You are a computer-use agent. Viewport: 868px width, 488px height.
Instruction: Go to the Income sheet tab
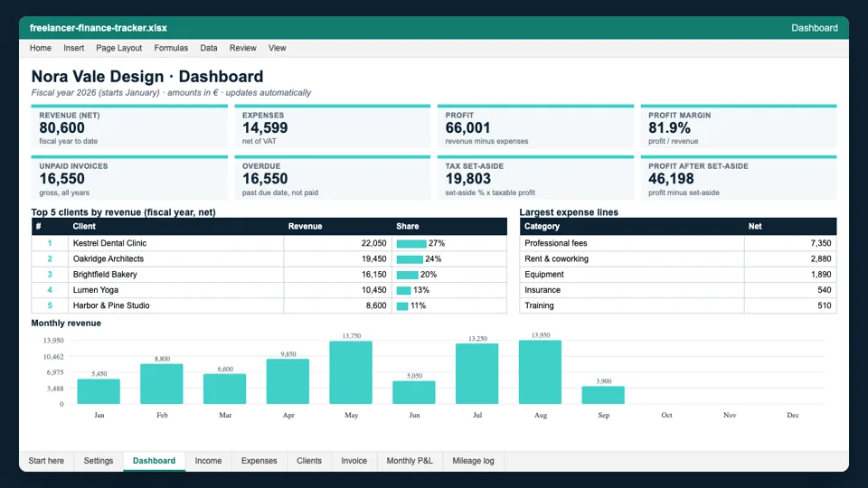click(x=208, y=461)
